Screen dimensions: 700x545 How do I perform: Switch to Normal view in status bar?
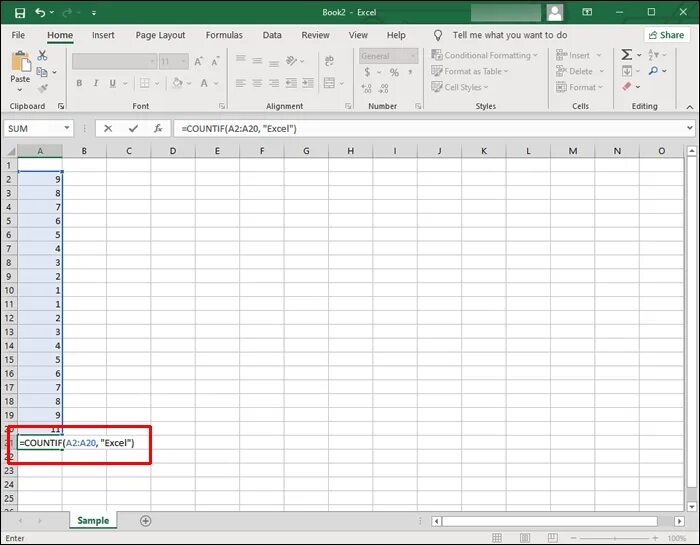(497, 538)
